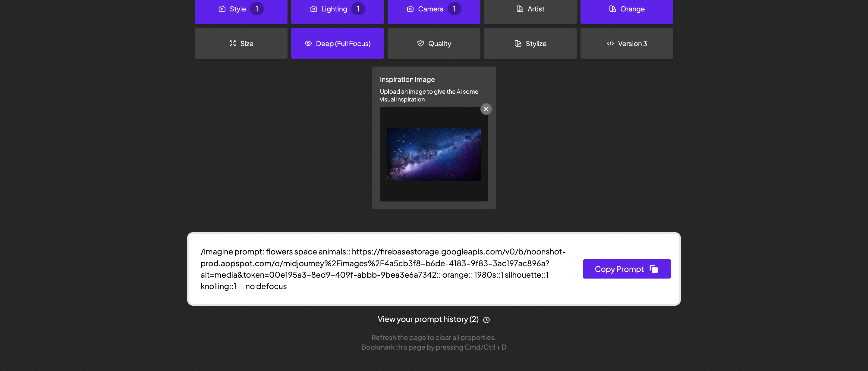Click the copy icon on Copy Prompt
Viewport: 868px width, 371px height.
point(654,269)
